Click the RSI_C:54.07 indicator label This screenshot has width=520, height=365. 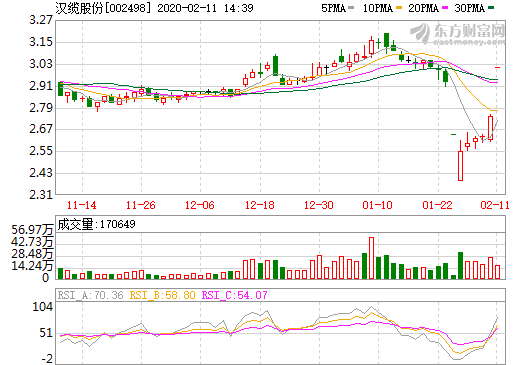(235, 295)
